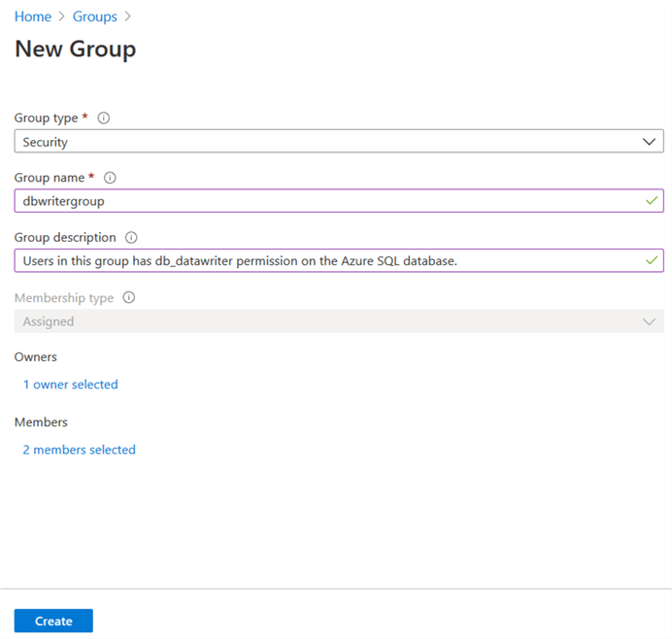672x639 pixels.
Task: Open the Group type dropdown showing Security
Action: point(330,142)
